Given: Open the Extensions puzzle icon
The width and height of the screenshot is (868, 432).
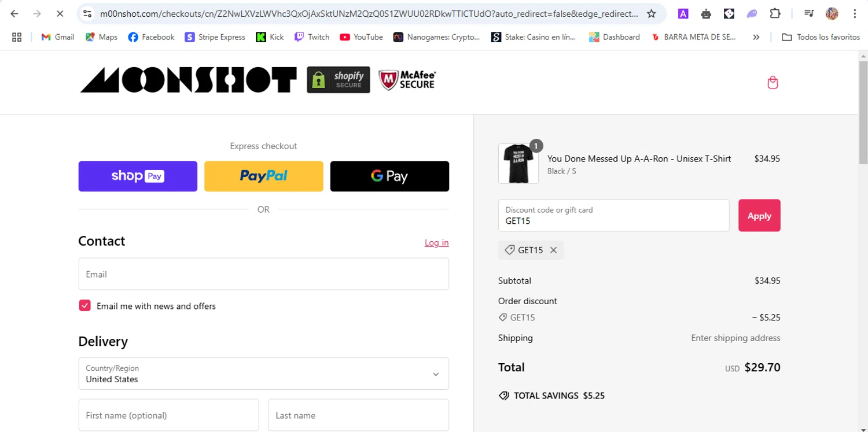Looking at the screenshot, I should [x=775, y=13].
